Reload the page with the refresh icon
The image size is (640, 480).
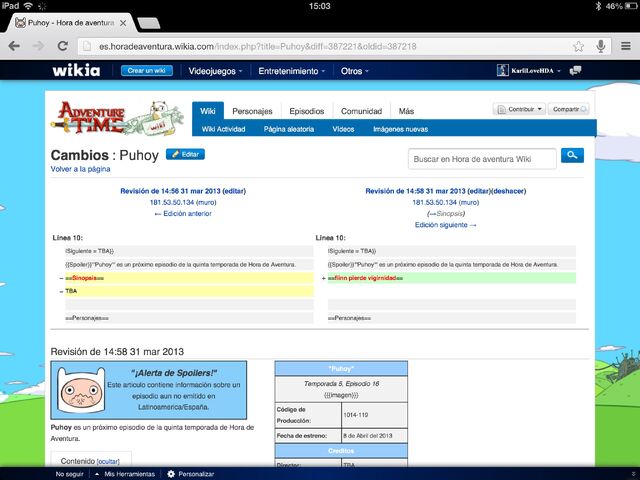pos(62,46)
